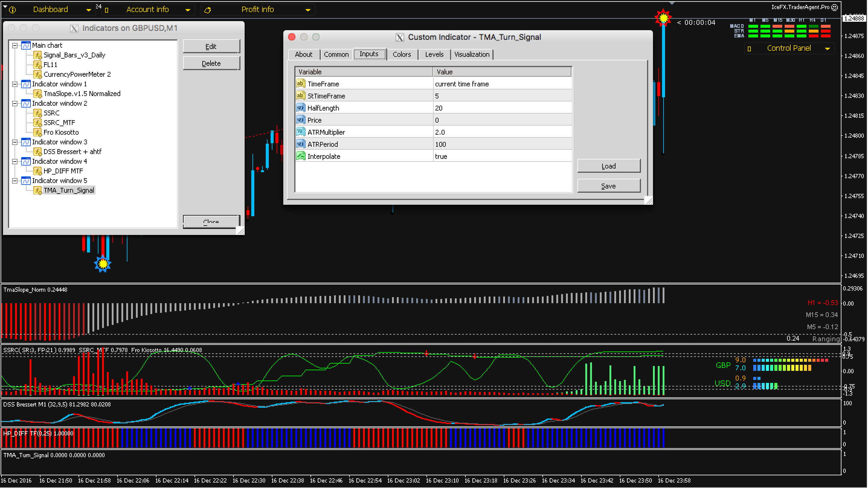Switch to the Levels tab
868x488 pixels.
pyautogui.click(x=434, y=54)
